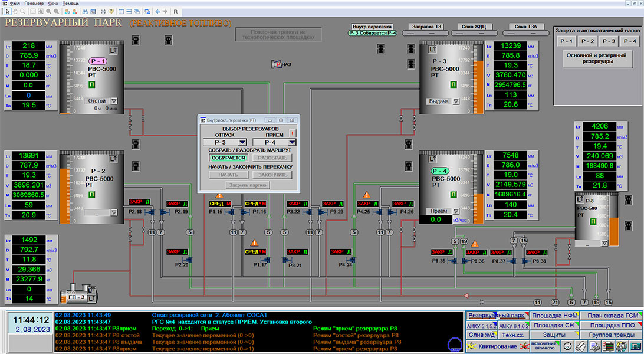Click the red exclamation icon in transfer dialog
Screen dimensions: 644x354
coord(292,133)
